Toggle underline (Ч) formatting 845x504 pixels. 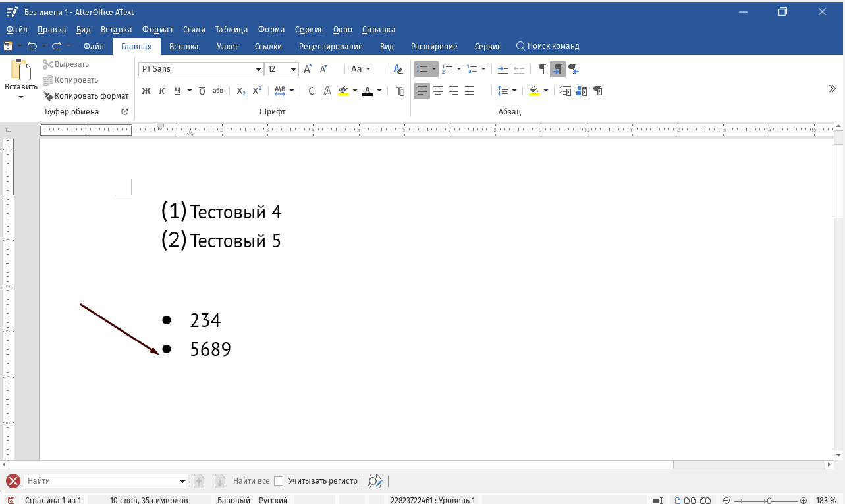coord(177,91)
